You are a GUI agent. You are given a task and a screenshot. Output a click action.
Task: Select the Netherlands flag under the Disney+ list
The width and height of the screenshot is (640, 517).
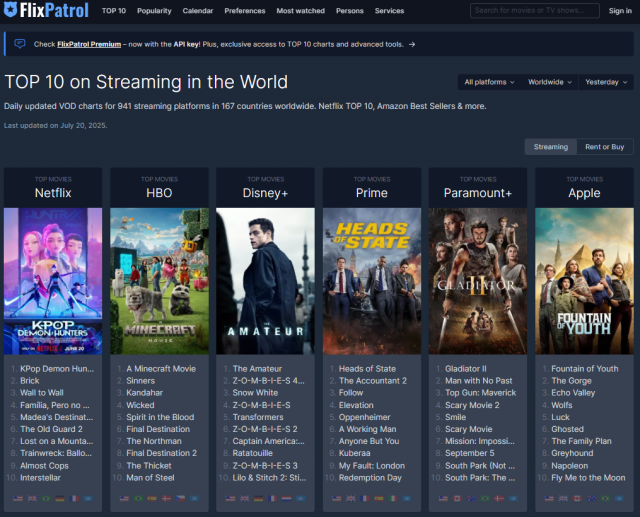pos(287,498)
